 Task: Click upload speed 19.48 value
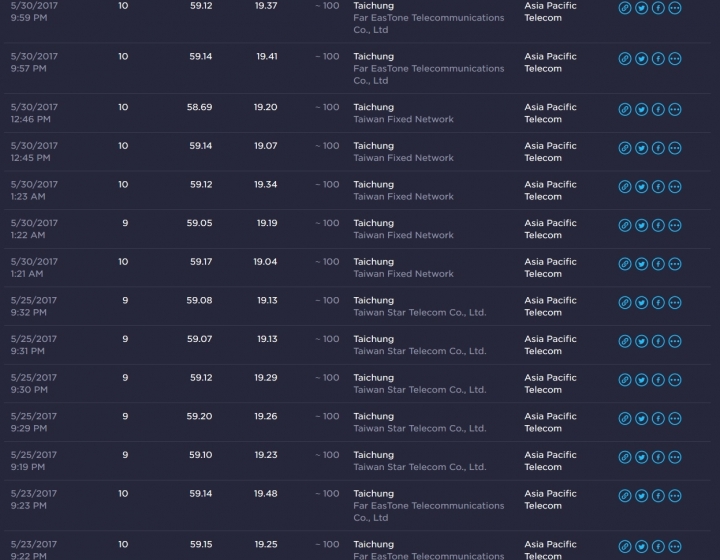(x=265, y=493)
